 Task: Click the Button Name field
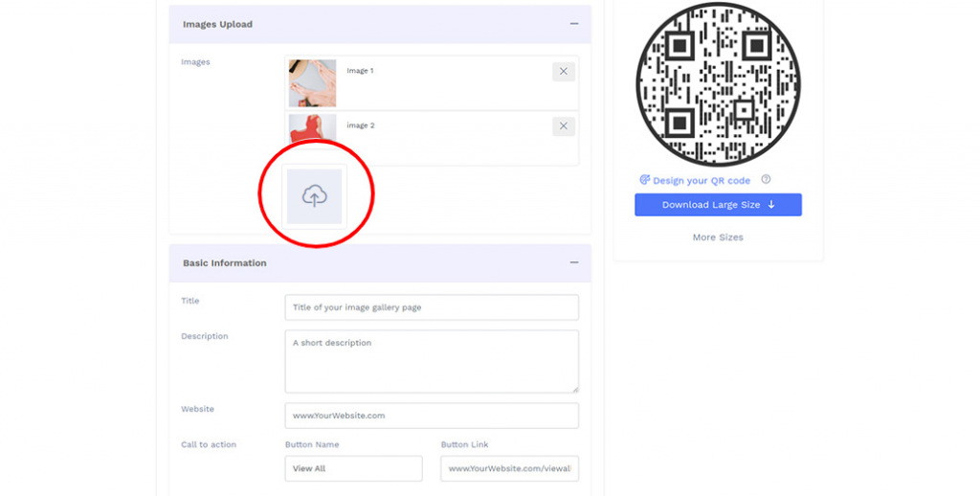pos(353,468)
